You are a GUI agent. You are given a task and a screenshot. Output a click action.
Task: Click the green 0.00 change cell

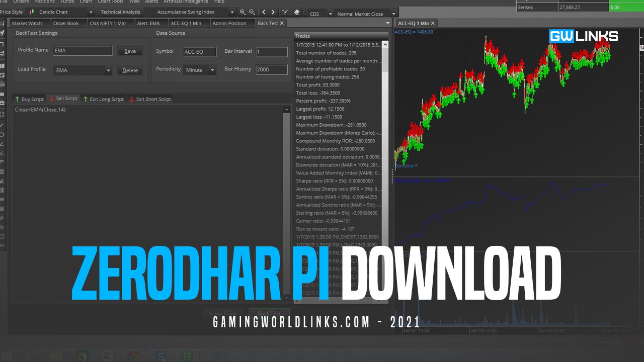click(x=626, y=8)
